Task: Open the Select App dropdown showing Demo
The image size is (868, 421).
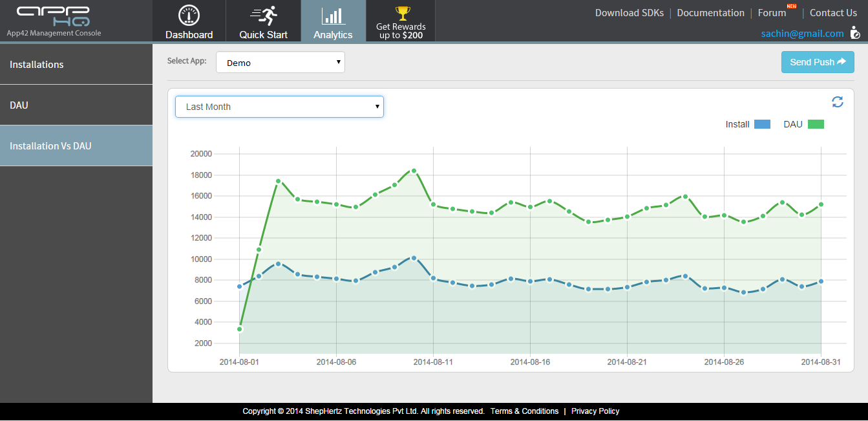Action: [x=281, y=63]
